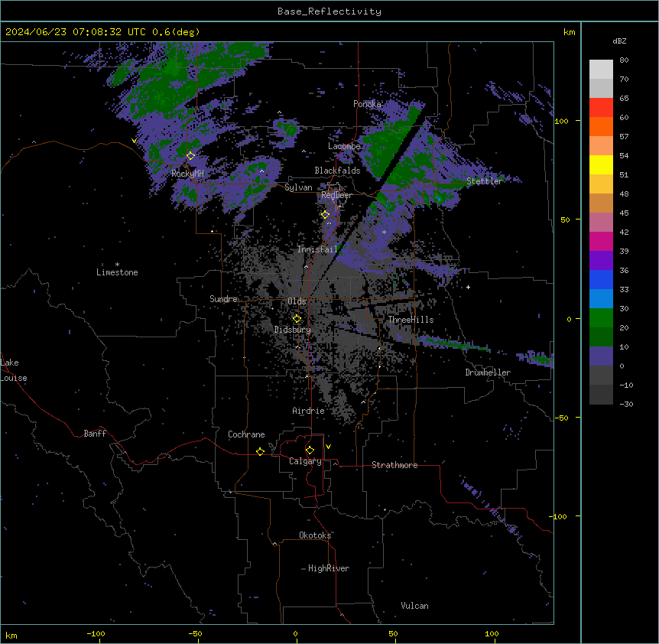Viewport: 659px width, 644px height.
Task: Click the Innisfail town label
Action: [x=317, y=249]
